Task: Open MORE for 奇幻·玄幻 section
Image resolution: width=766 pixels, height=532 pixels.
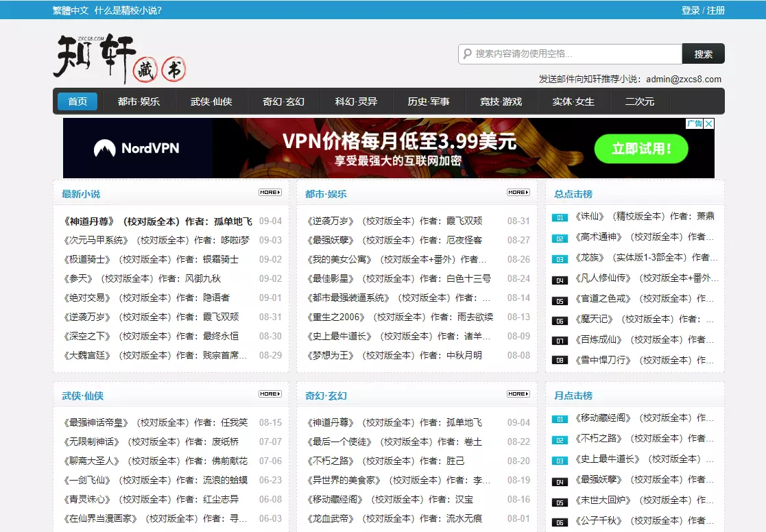Action: pyautogui.click(x=518, y=394)
